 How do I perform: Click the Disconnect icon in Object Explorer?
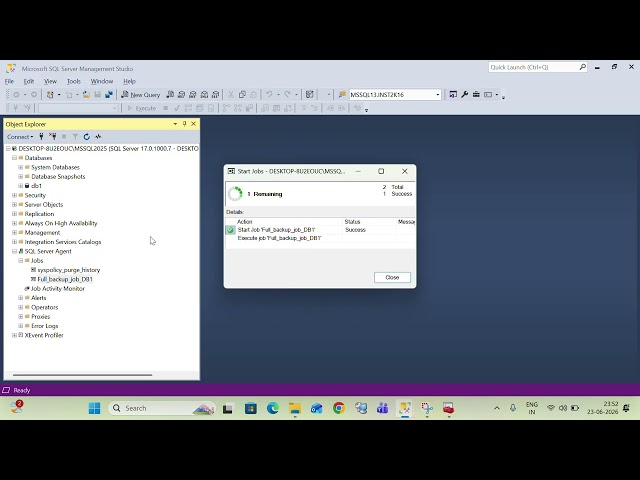(x=53, y=137)
